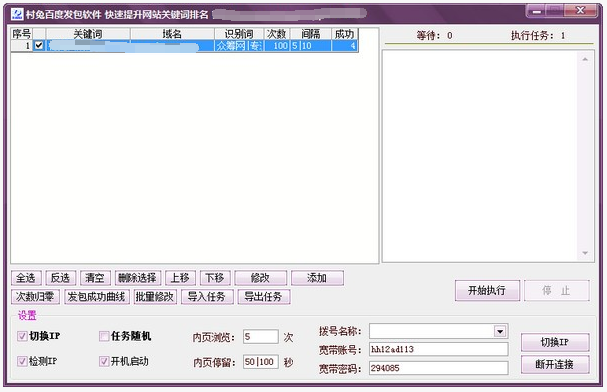Sort by the 关键词 column header

(x=88, y=34)
